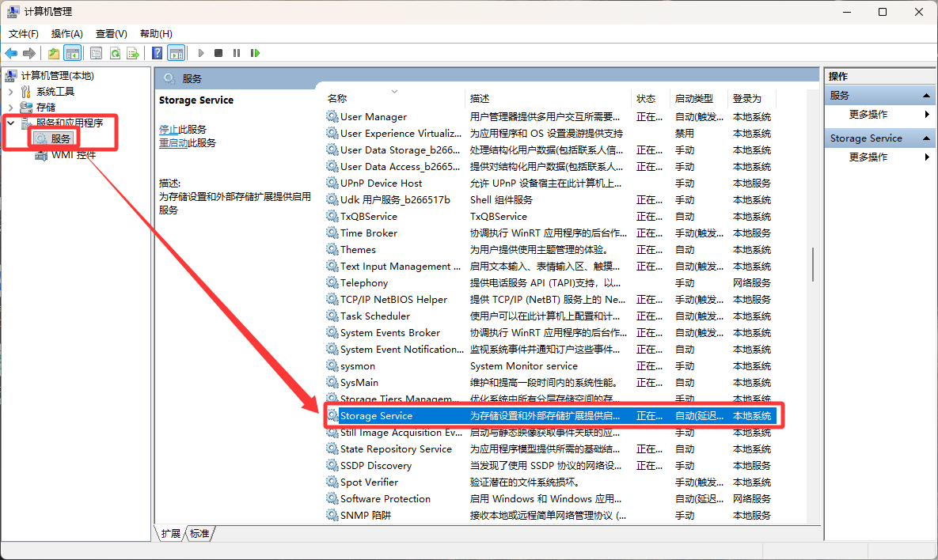Viewport: 938px width, 560px height.
Task: Toggle Show/Hide Action Pane toolbar button
Action: coord(176,53)
